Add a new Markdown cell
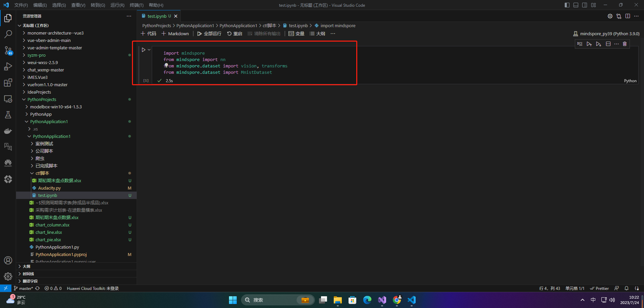 [x=175, y=34]
